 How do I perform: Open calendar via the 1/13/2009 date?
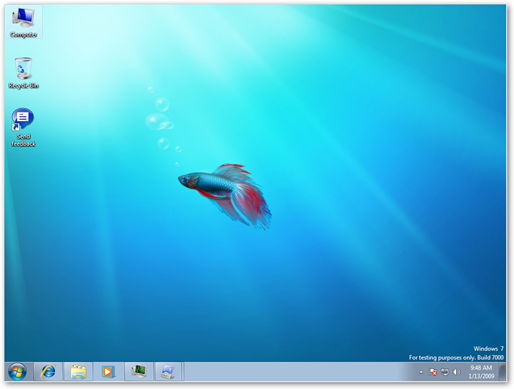pyautogui.click(x=481, y=376)
